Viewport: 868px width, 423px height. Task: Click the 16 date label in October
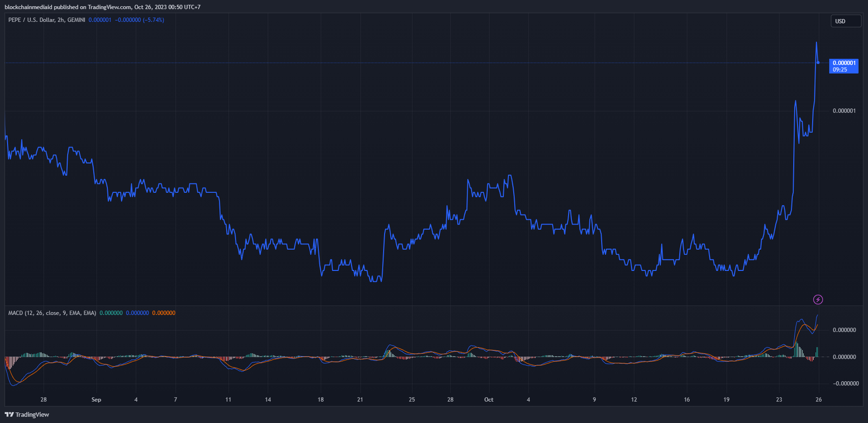tap(687, 400)
